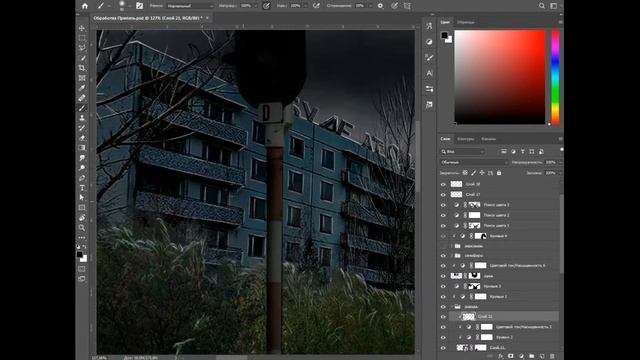Switch to the Каналы tab

point(488,139)
